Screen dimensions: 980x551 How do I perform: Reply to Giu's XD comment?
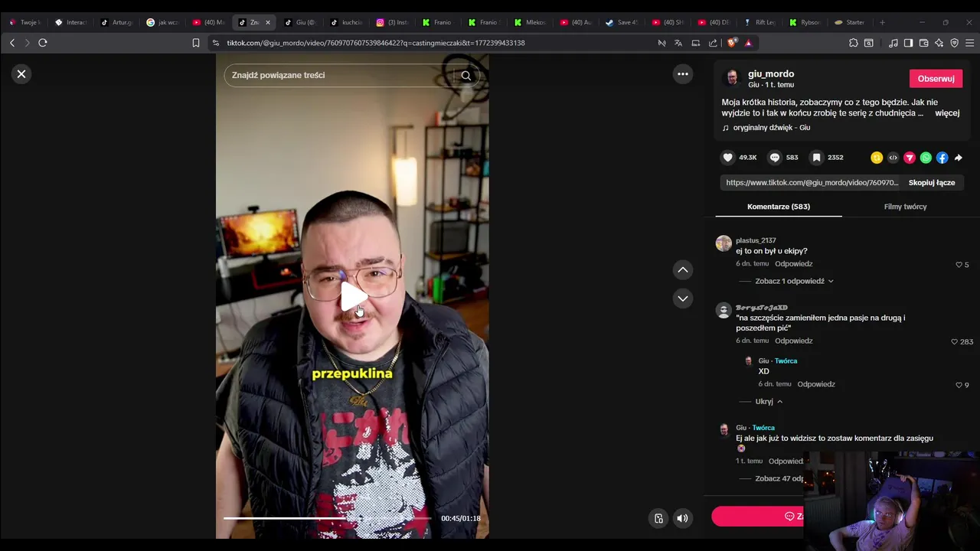click(816, 384)
